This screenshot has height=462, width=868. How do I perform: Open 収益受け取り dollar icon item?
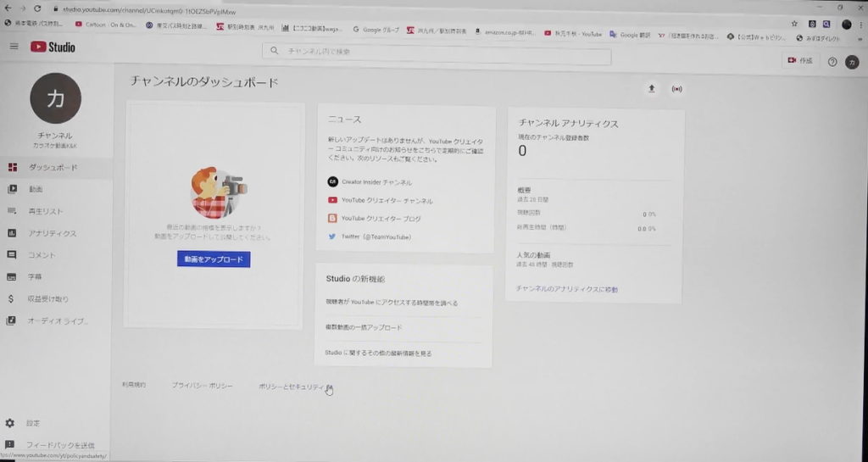point(55,298)
